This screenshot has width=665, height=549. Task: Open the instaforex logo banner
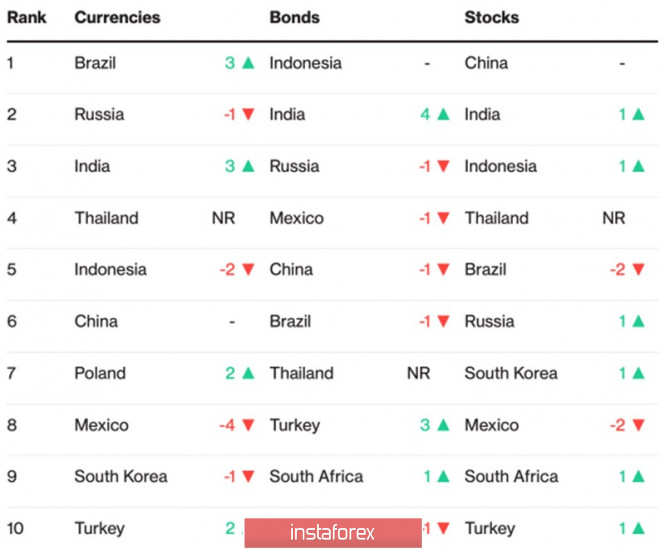coord(333,532)
